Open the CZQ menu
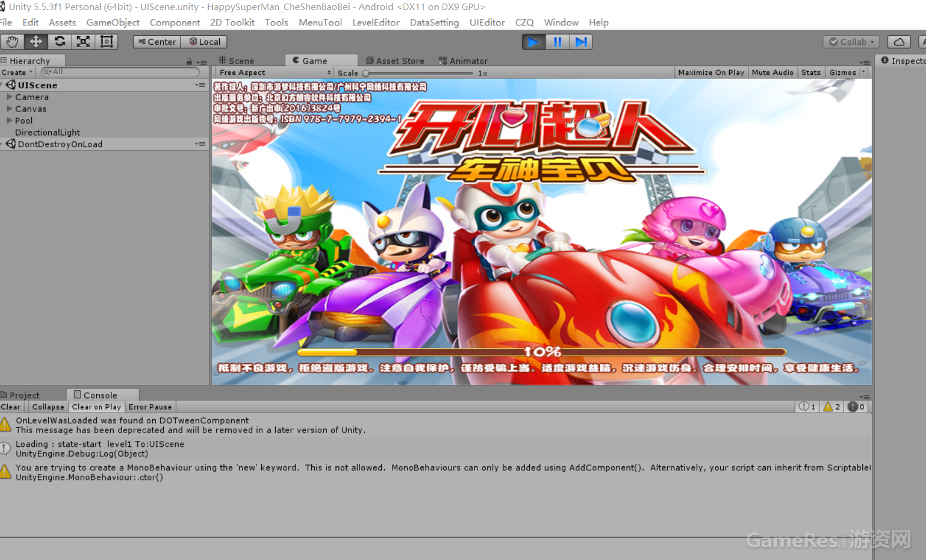The height and width of the screenshot is (560, 926). [525, 22]
